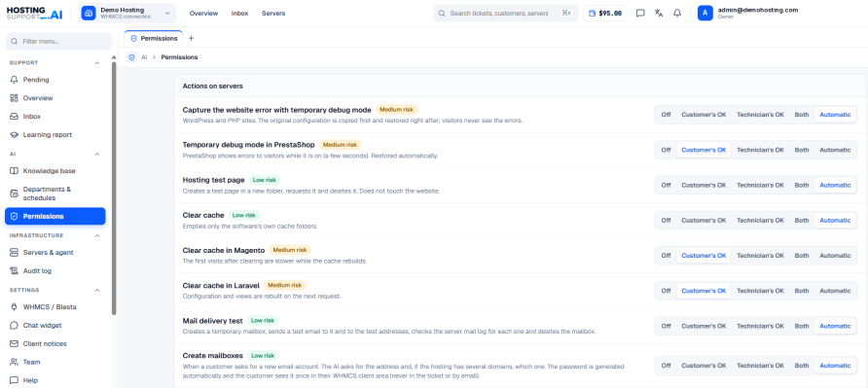Select the Permissions tab
Viewport: 868px width, 388px height.
click(154, 38)
